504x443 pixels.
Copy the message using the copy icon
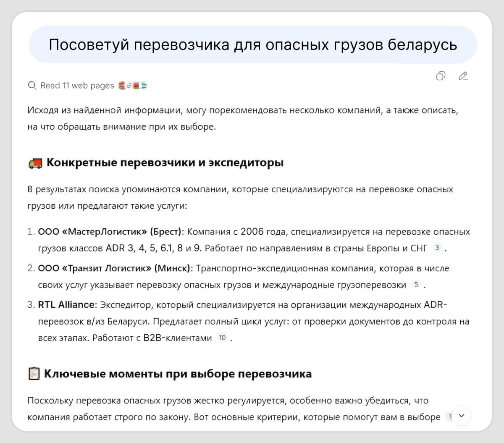tap(440, 76)
